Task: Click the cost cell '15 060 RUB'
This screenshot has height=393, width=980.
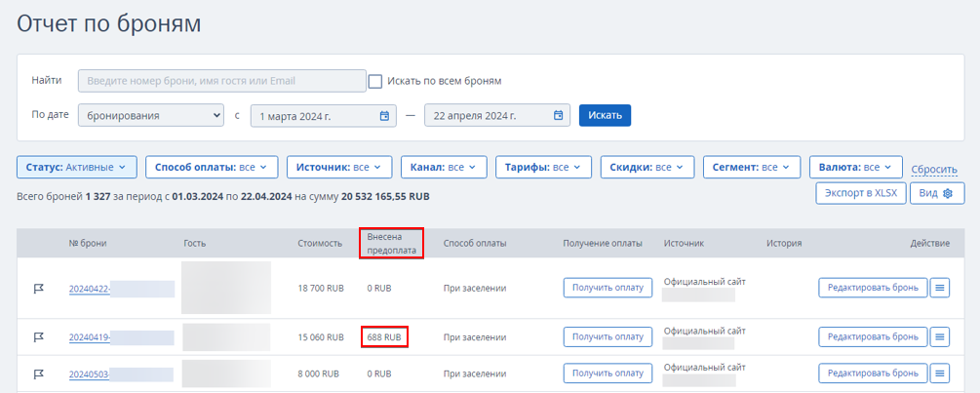Action: pyautogui.click(x=321, y=337)
